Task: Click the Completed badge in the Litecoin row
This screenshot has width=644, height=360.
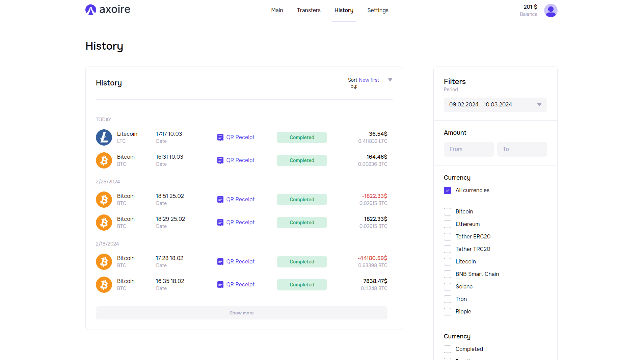Action: pyautogui.click(x=302, y=137)
